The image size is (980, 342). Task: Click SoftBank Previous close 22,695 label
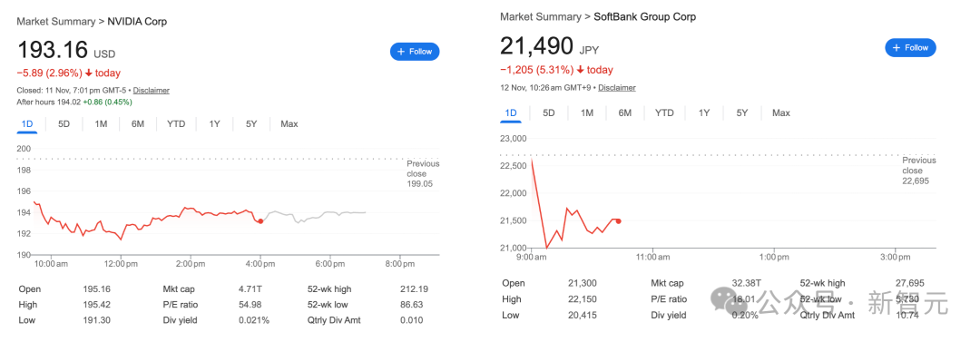[918, 170]
